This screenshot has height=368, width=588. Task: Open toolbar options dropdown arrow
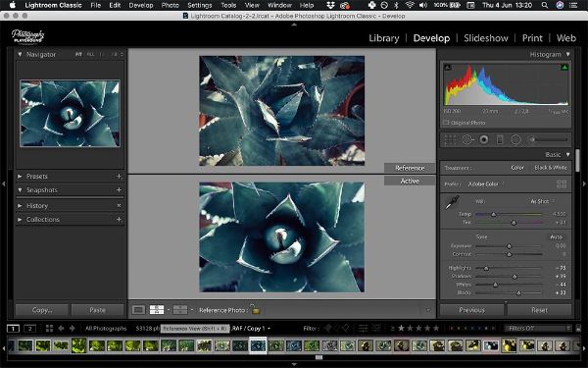tap(428, 310)
